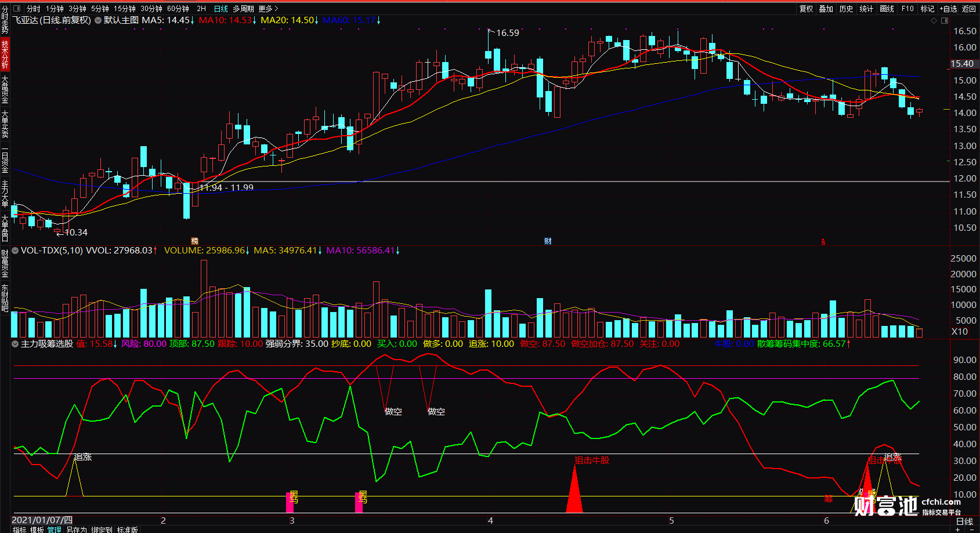
Task: Expand the 主力吸筹选股 indicator options
Action: pos(16,344)
